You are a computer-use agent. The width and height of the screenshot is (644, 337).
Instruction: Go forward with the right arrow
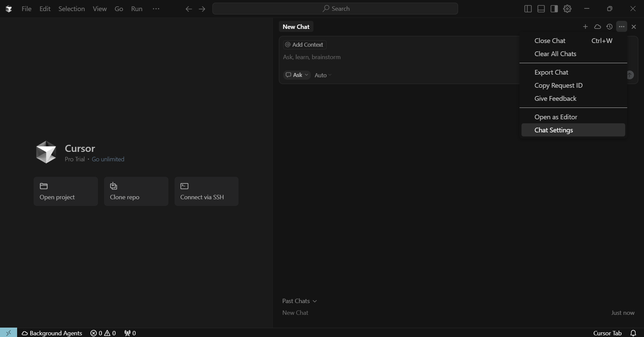(x=202, y=9)
